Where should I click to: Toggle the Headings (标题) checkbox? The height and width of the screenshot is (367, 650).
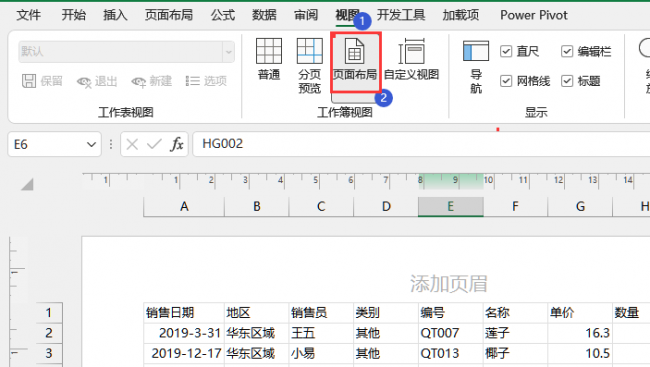click(x=567, y=81)
